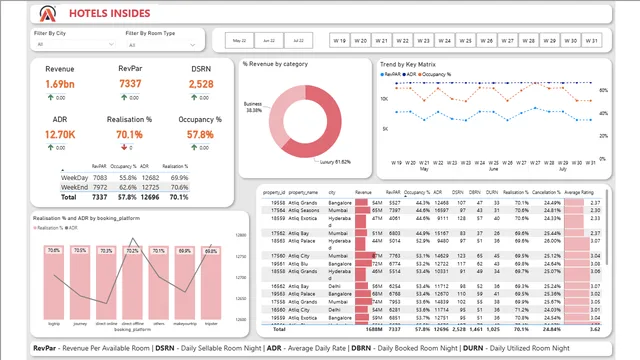Click the Hotels Insides logo icon
Screen dimensions: 640x360
click(47, 13)
